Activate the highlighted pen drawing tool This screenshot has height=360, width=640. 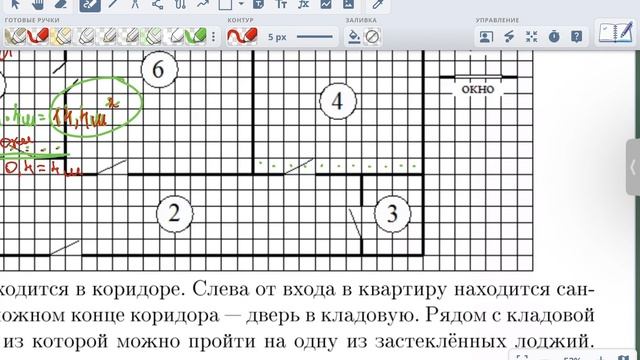coord(90,5)
